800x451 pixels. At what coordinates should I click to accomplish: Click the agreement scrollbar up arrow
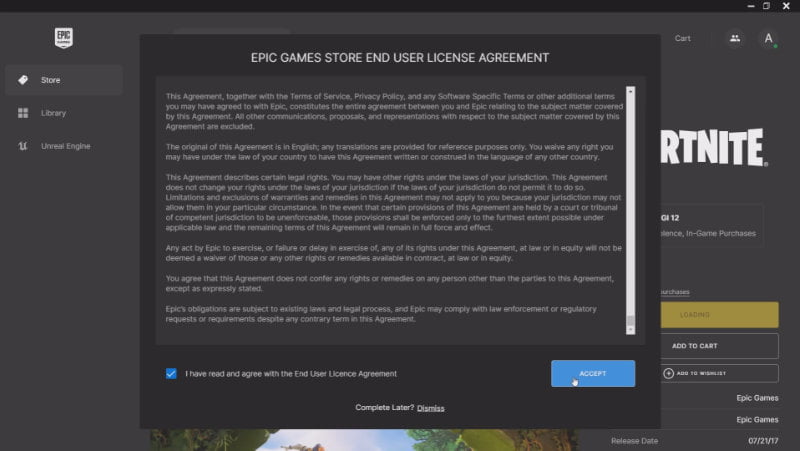click(x=631, y=91)
